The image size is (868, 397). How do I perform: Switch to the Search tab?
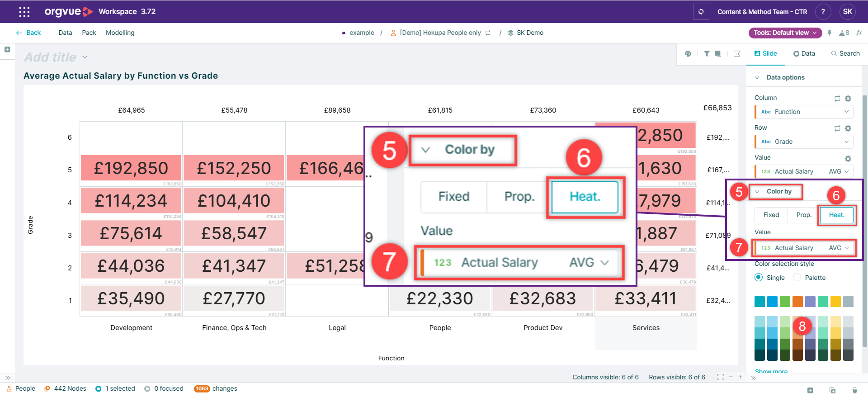[x=845, y=53]
